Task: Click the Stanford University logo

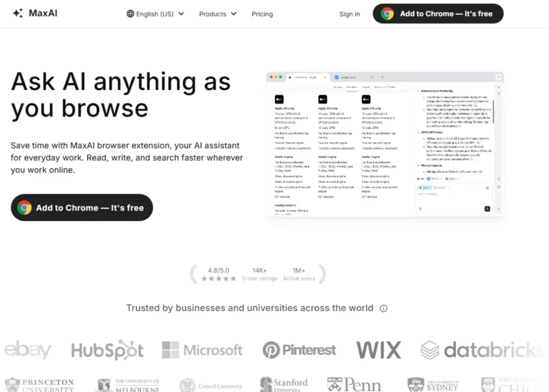Action: (x=284, y=385)
